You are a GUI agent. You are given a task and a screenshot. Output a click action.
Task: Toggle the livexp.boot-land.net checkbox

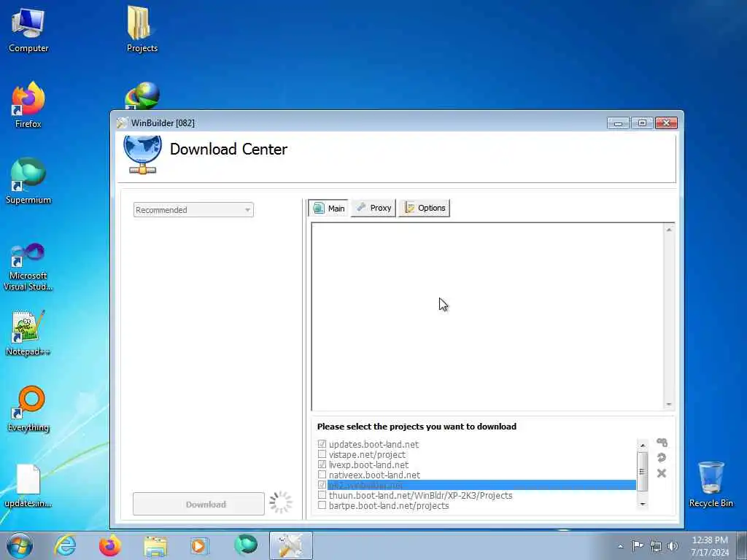coord(322,464)
